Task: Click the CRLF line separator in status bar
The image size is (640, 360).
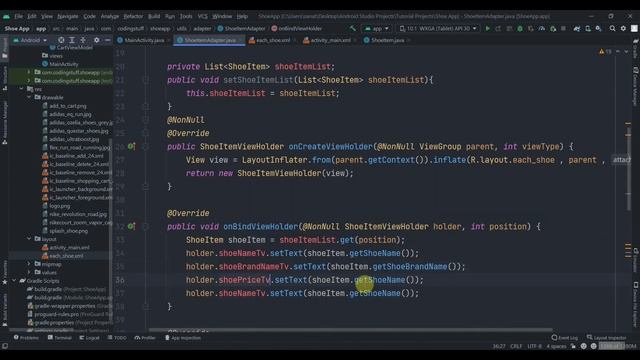Action: [x=516, y=346]
